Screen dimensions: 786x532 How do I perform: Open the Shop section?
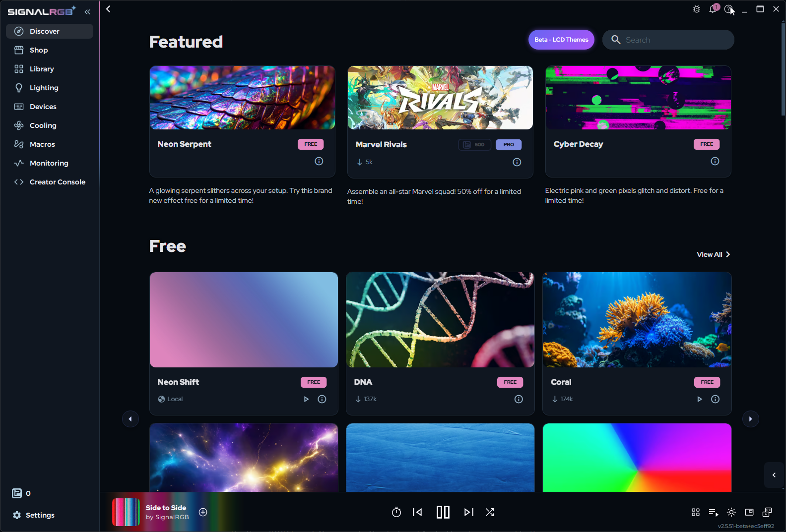coord(50,50)
